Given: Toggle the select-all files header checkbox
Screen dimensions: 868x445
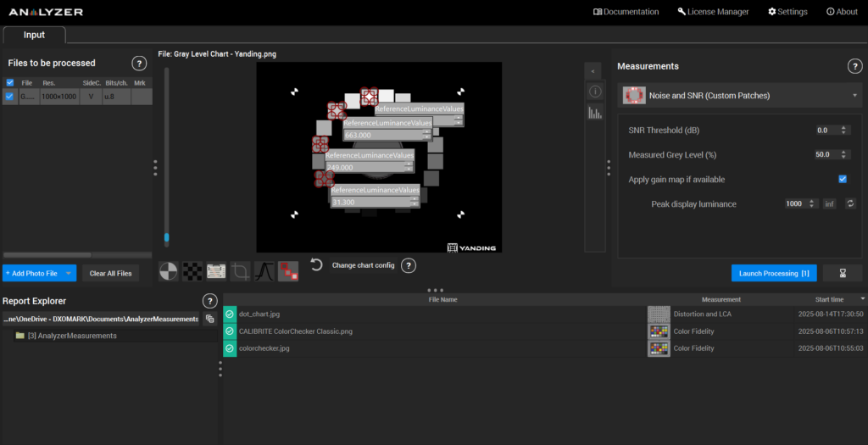Looking at the screenshot, I should (x=10, y=83).
